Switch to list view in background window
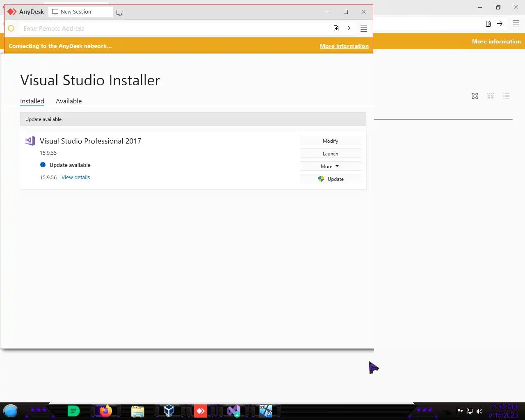Viewport: 525px width, 420px height. pyautogui.click(x=506, y=96)
